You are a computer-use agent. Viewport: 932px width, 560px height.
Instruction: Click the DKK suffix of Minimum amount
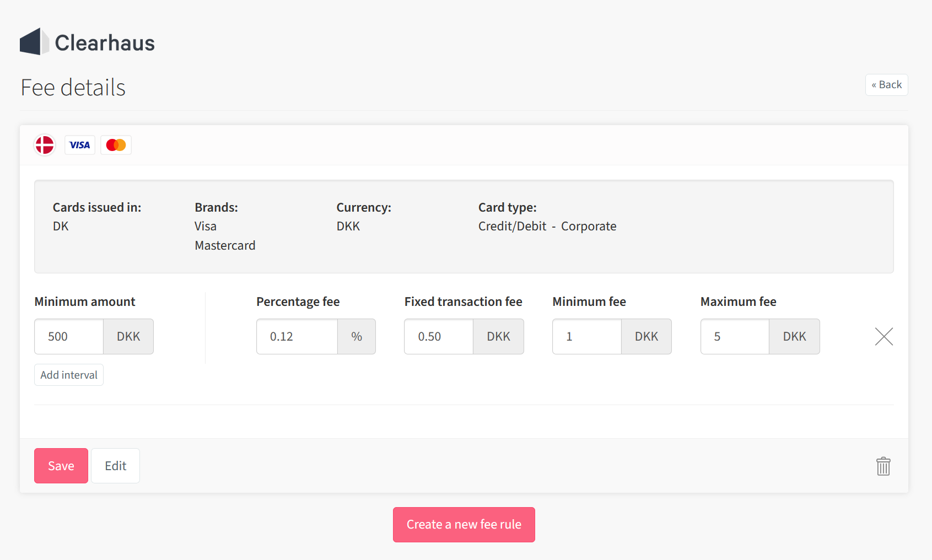tap(128, 336)
